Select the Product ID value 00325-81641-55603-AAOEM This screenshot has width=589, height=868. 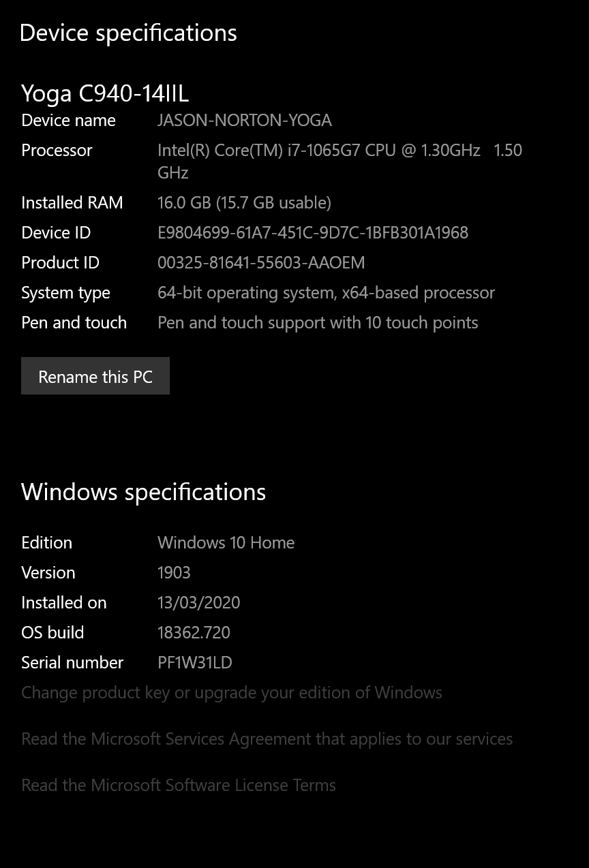click(x=261, y=263)
